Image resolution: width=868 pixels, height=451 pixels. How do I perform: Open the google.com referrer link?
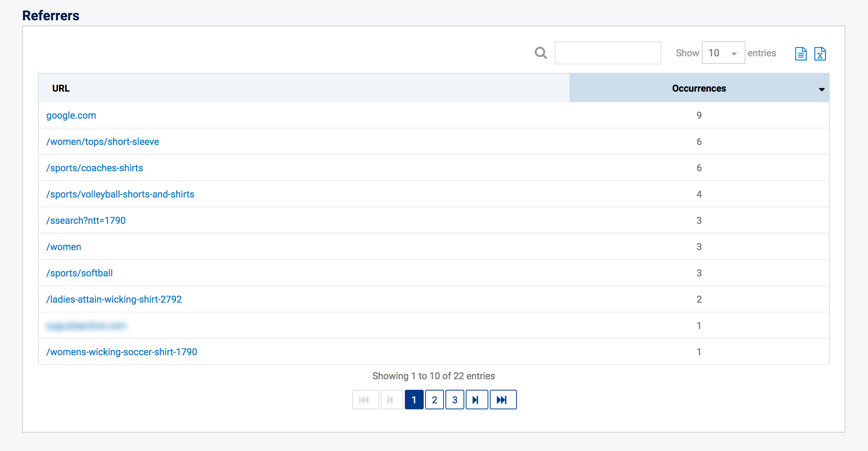point(71,115)
